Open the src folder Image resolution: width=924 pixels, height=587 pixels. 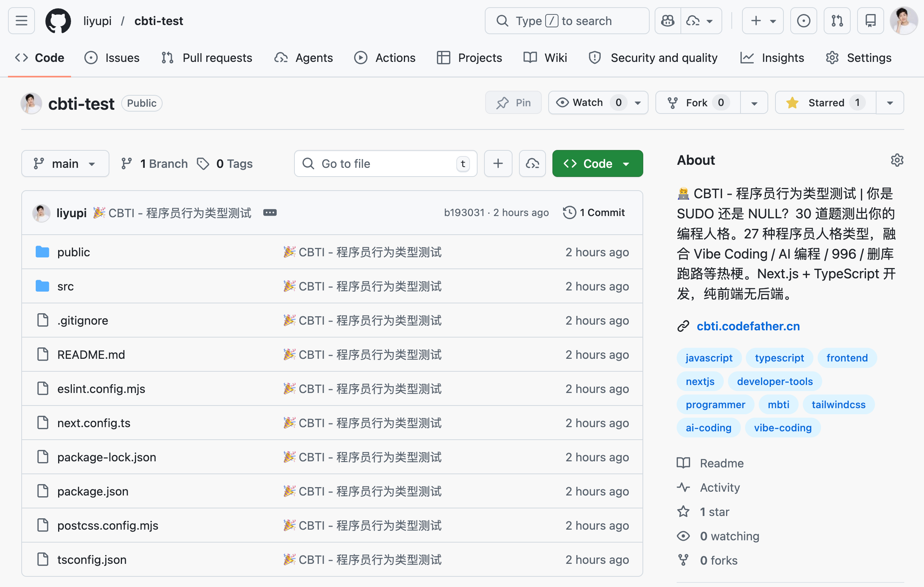[65, 286]
